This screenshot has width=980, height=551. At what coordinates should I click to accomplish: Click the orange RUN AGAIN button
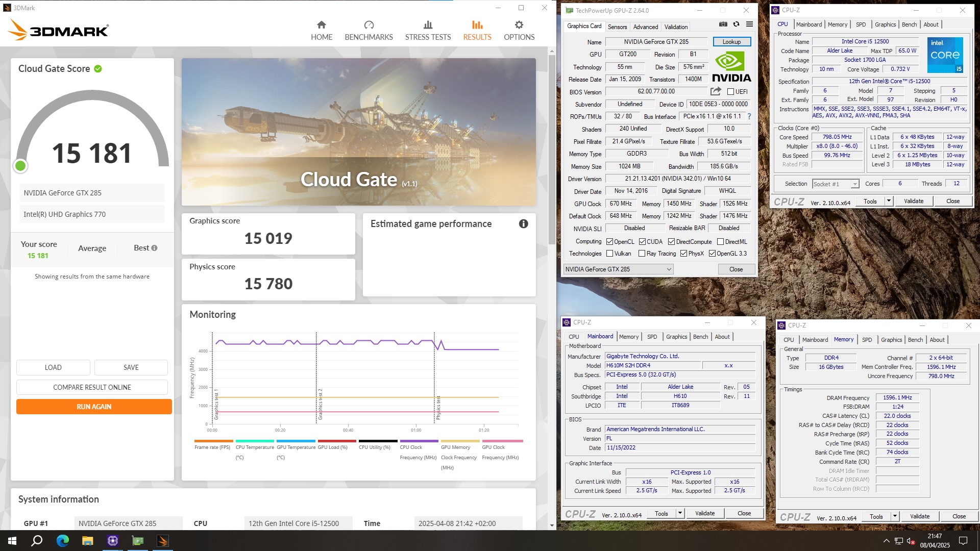coord(94,407)
